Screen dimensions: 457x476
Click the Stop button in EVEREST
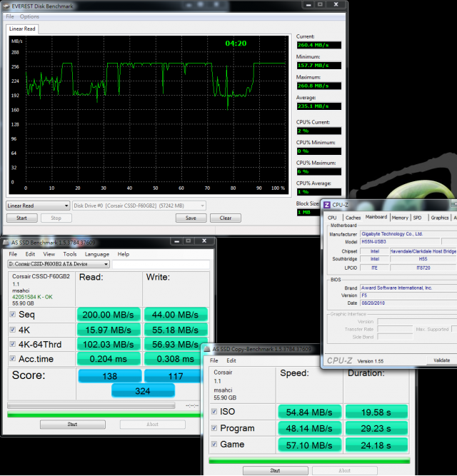[56, 218]
